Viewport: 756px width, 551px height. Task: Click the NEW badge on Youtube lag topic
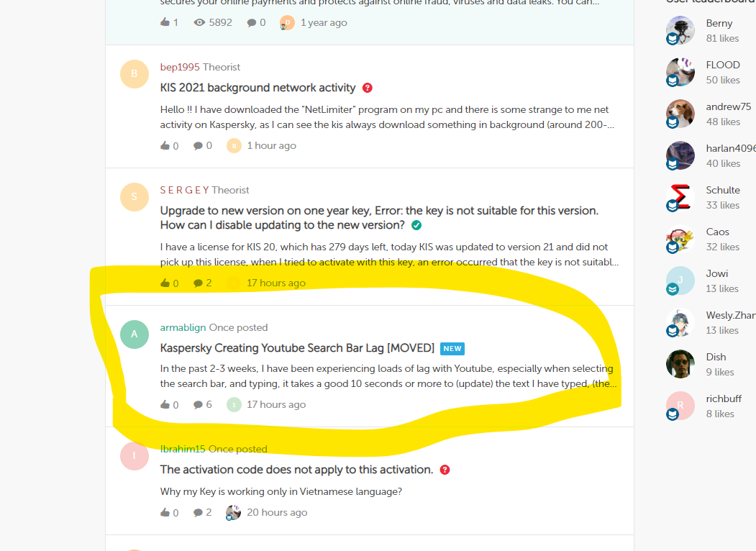coord(452,349)
